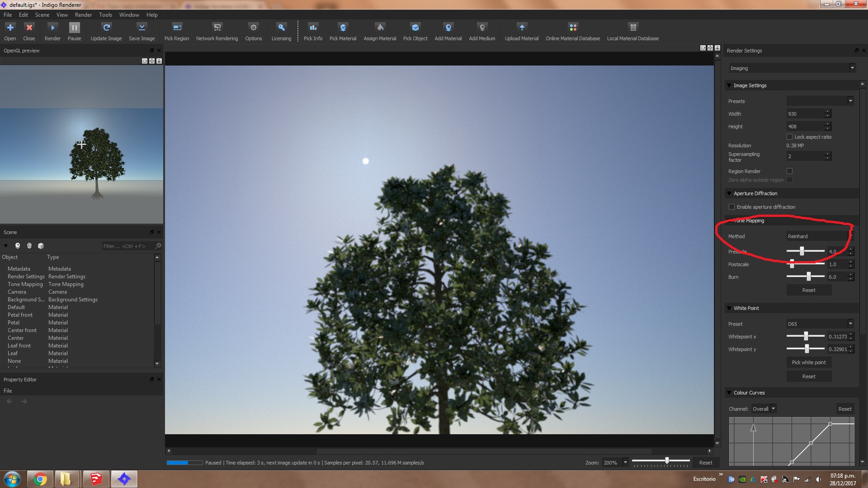
Task: Click the zoom Reset button
Action: point(705,463)
